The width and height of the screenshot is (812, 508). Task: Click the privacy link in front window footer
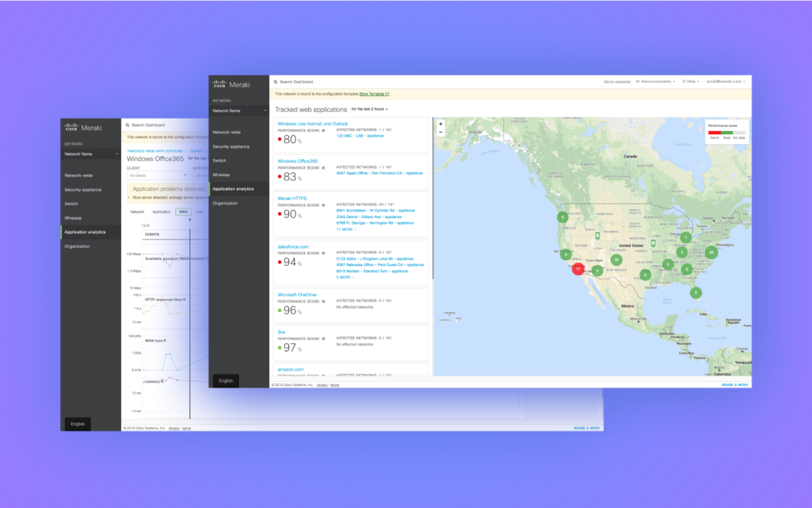click(322, 385)
